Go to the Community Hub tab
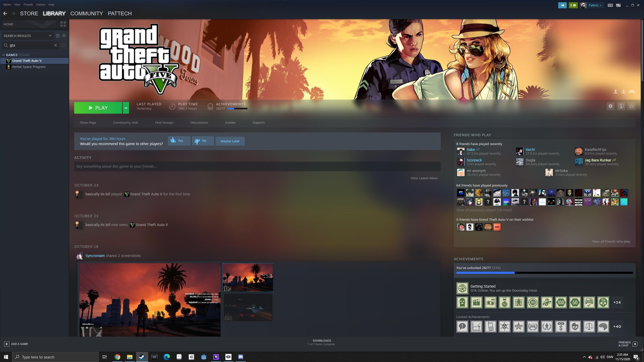Image resolution: width=644 pixels, height=362 pixels. click(x=125, y=122)
